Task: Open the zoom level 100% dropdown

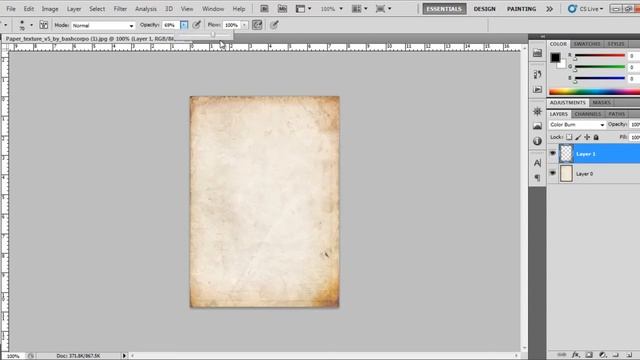Action: [331, 9]
